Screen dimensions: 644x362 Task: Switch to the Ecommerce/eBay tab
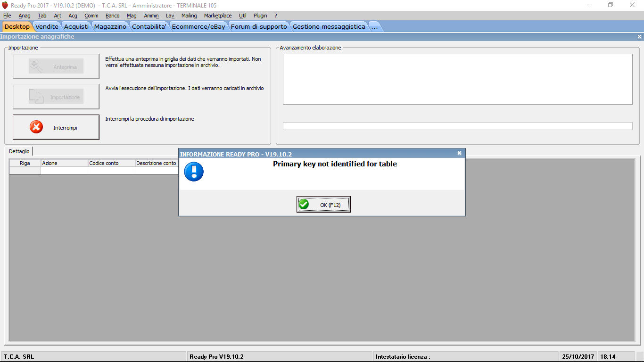198,26
